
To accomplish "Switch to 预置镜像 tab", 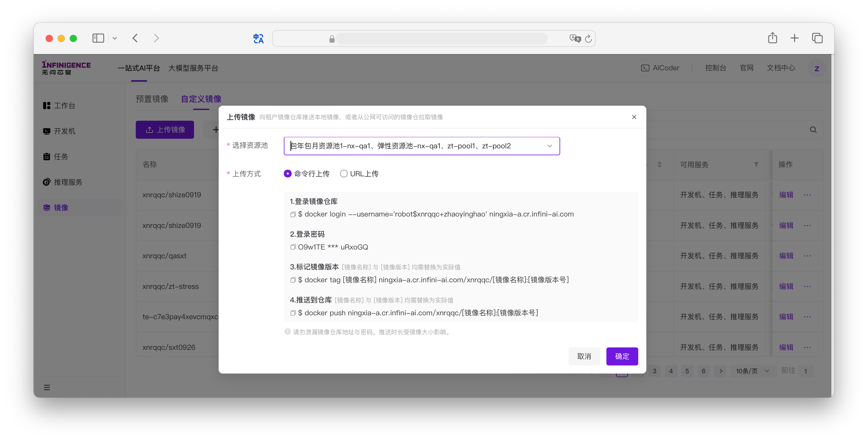I will click(152, 99).
